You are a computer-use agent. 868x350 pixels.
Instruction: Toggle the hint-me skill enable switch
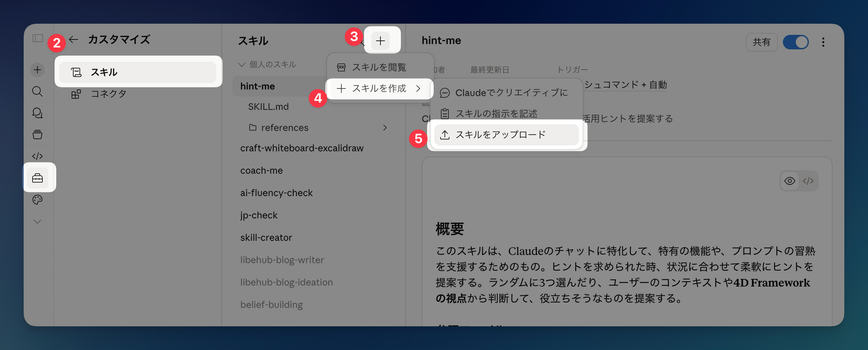[795, 42]
